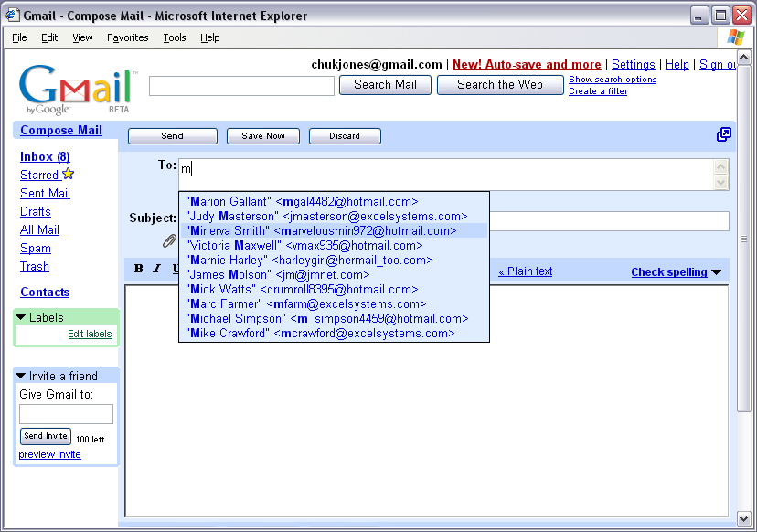This screenshot has height=532, width=757.
Task: Open the Check spelling dropdown arrow
Action: click(717, 272)
